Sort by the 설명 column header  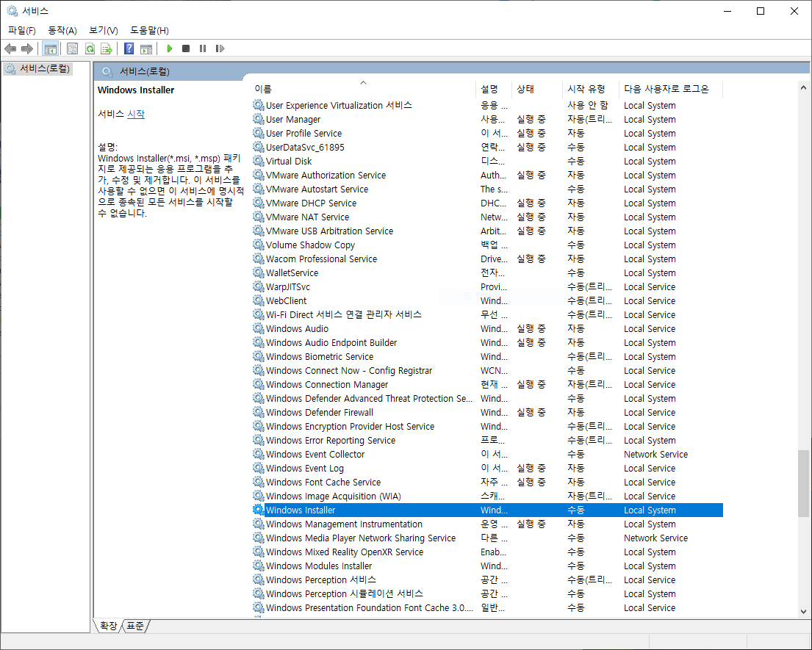(x=493, y=89)
